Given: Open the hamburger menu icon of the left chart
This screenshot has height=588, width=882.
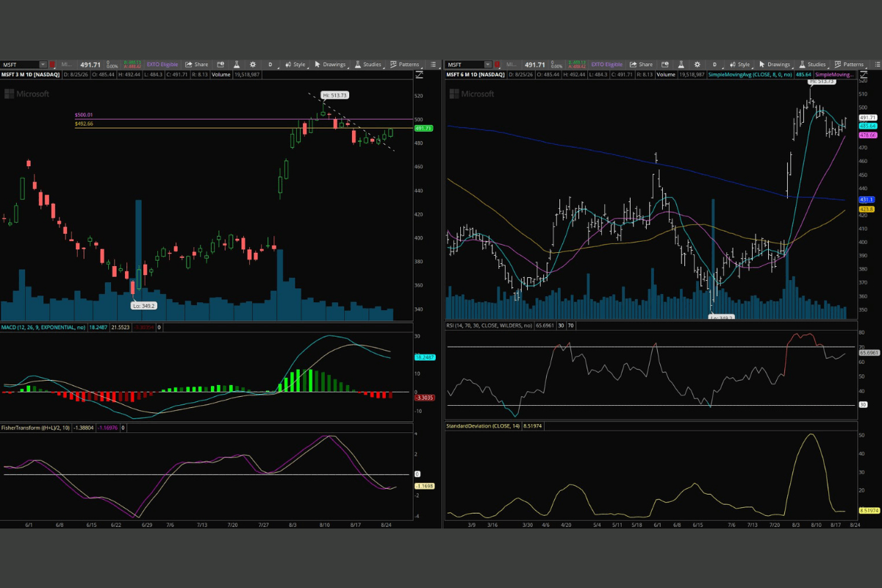Looking at the screenshot, I should click(x=434, y=65).
